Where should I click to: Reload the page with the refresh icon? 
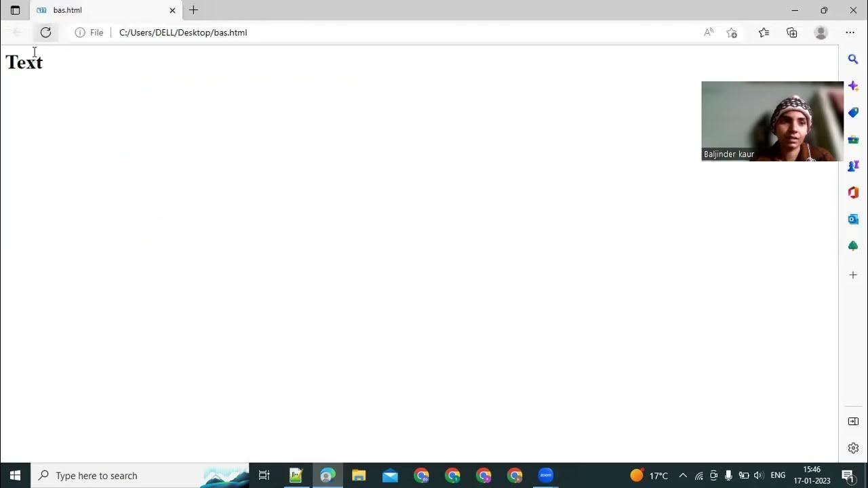tap(45, 33)
